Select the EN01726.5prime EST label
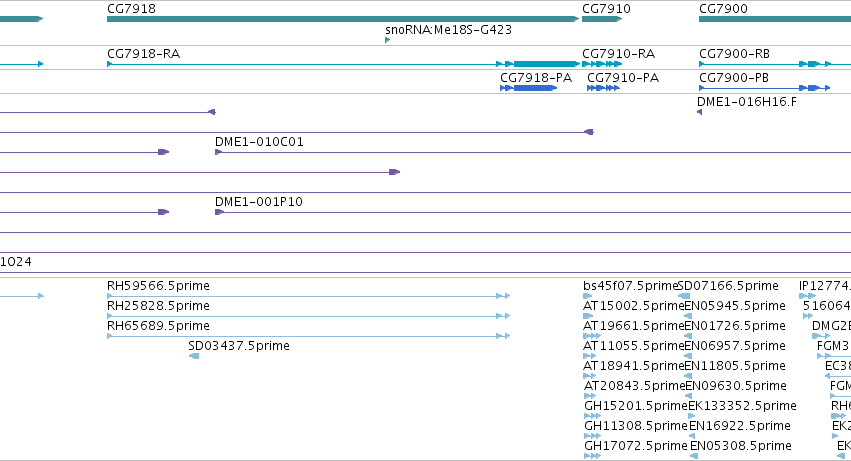The image size is (851, 461). coord(735,326)
